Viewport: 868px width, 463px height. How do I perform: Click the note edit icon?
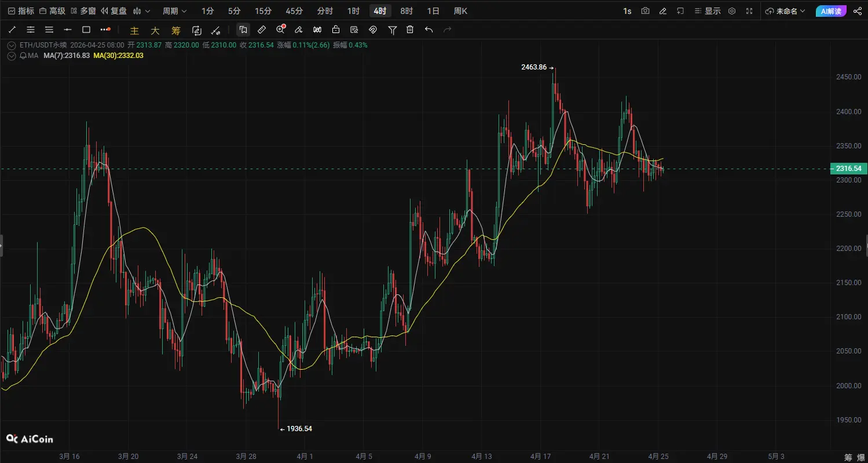(354, 30)
